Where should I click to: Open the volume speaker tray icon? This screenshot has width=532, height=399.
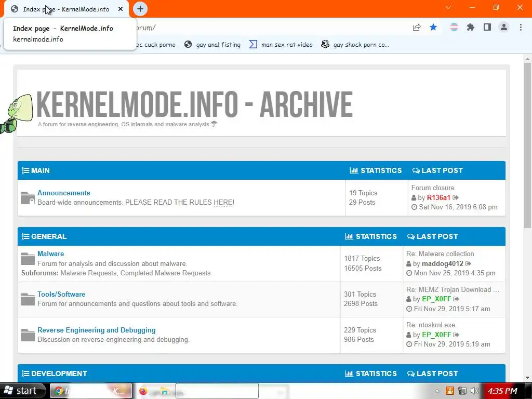click(x=475, y=391)
